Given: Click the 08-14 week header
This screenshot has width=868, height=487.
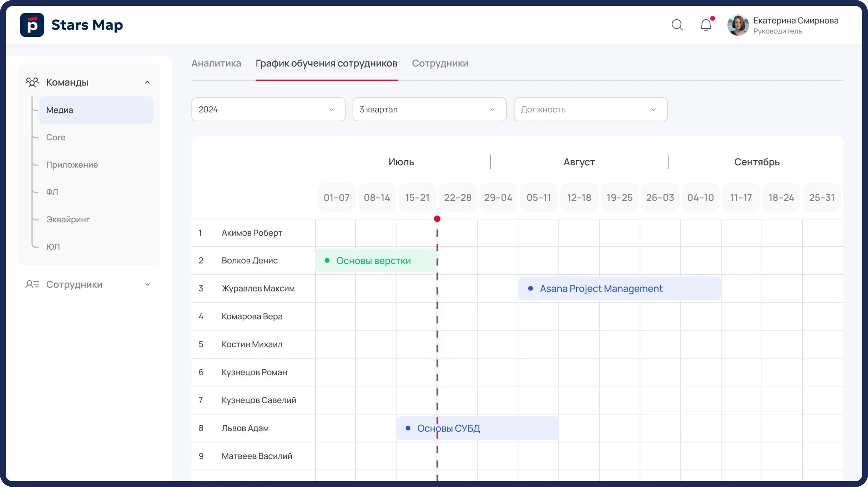Looking at the screenshot, I should 377,198.
